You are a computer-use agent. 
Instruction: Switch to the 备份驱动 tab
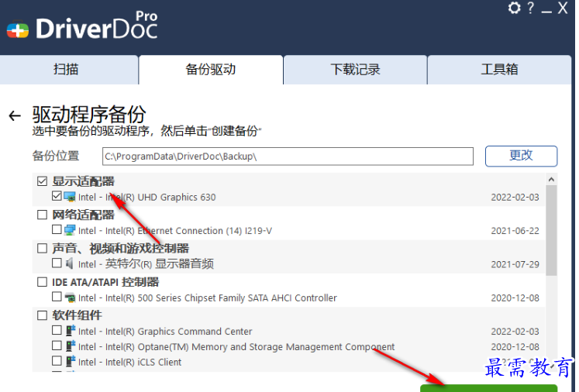(211, 70)
